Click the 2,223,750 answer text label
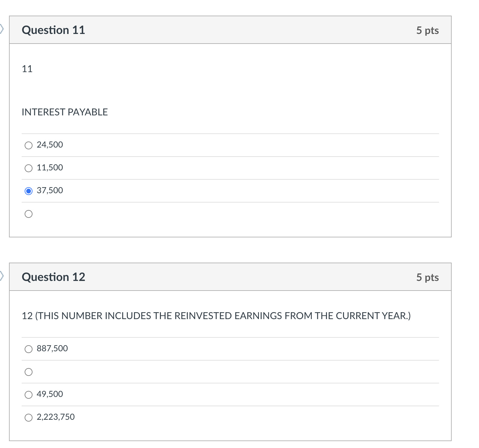479x448 pixels. (56, 417)
